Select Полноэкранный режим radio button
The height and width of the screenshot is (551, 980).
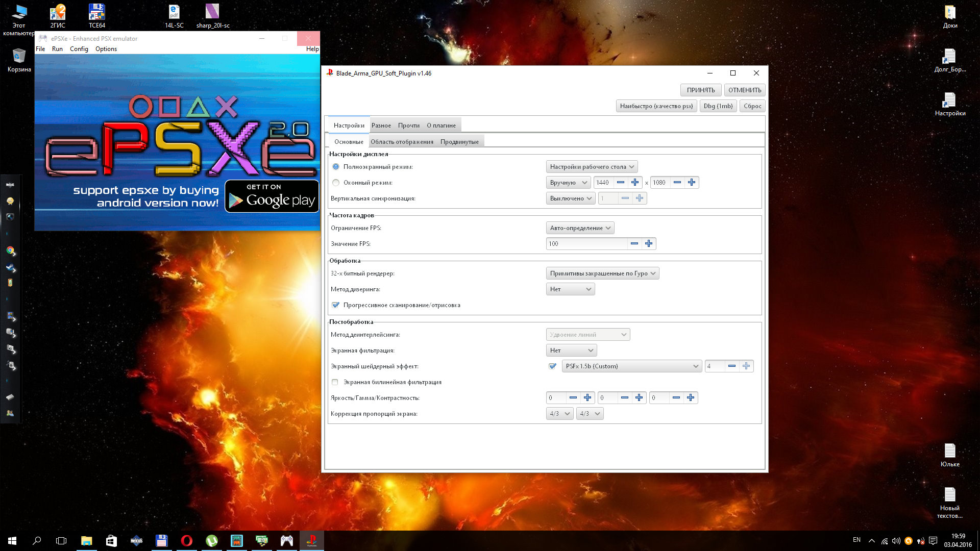point(336,167)
